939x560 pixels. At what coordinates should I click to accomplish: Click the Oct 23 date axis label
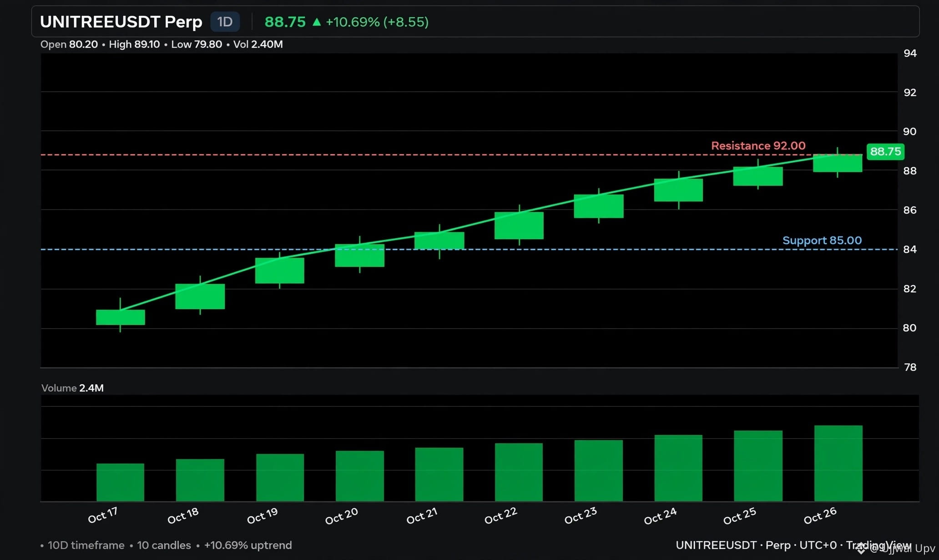581,515
